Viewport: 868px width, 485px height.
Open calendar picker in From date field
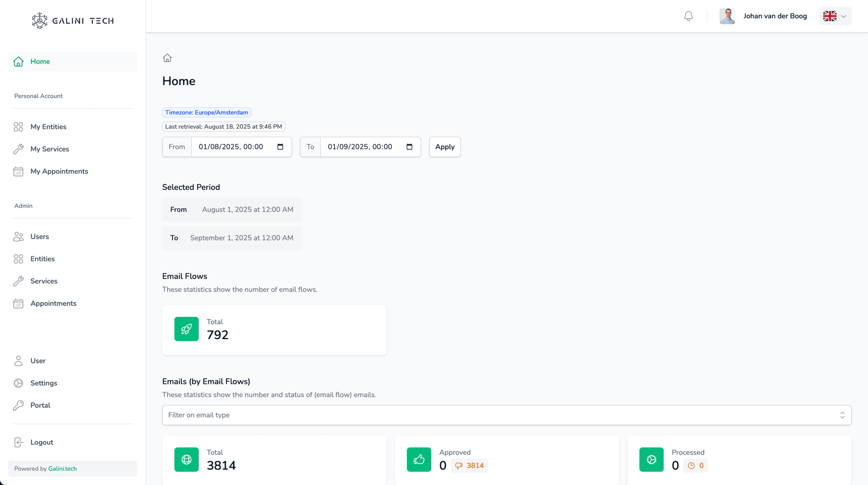[x=280, y=147]
